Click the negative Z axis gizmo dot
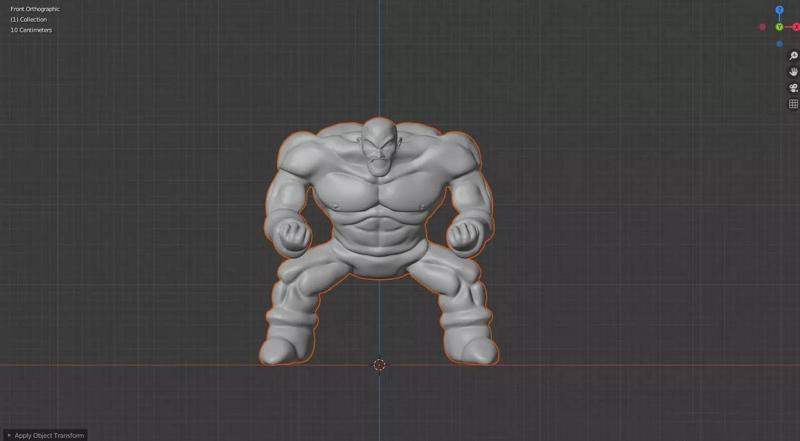800x441 pixels. click(x=779, y=44)
